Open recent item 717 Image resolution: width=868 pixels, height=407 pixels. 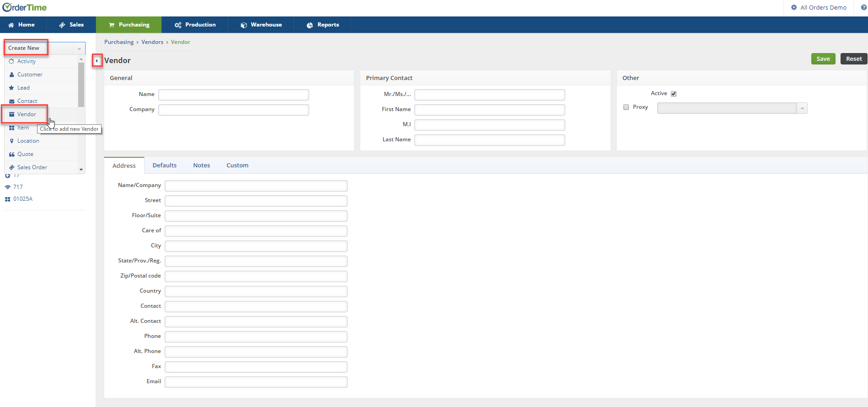click(x=18, y=187)
